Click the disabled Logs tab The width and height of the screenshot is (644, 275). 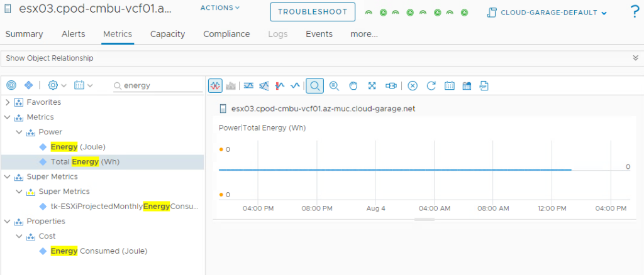pyautogui.click(x=277, y=34)
